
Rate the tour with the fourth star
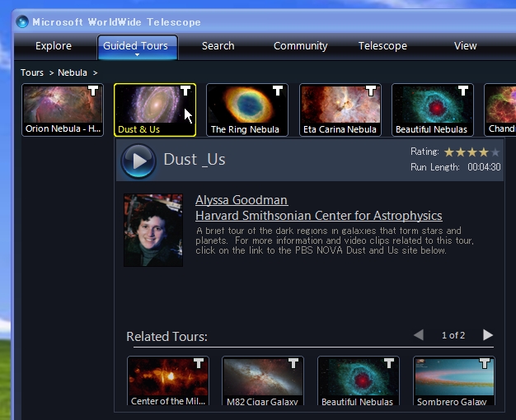click(483, 152)
